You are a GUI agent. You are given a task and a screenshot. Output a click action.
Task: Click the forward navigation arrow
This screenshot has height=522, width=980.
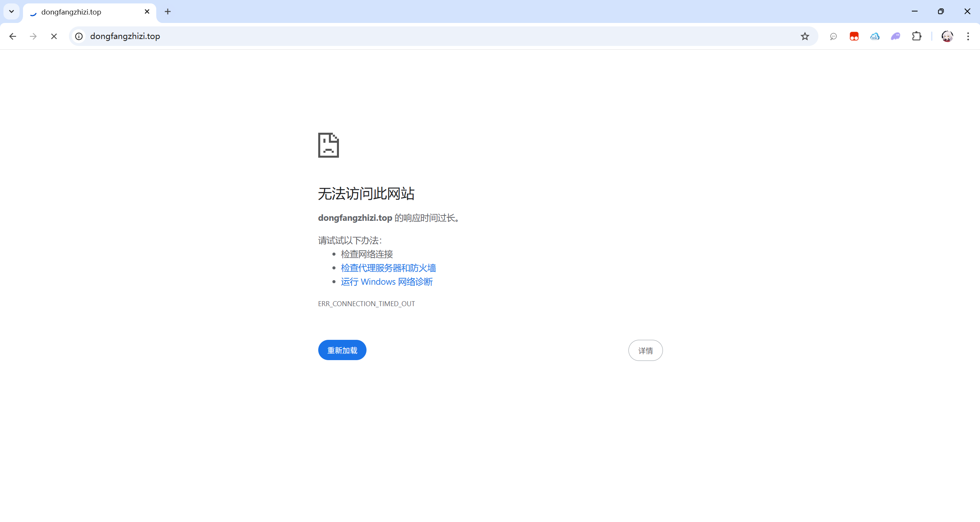33,36
